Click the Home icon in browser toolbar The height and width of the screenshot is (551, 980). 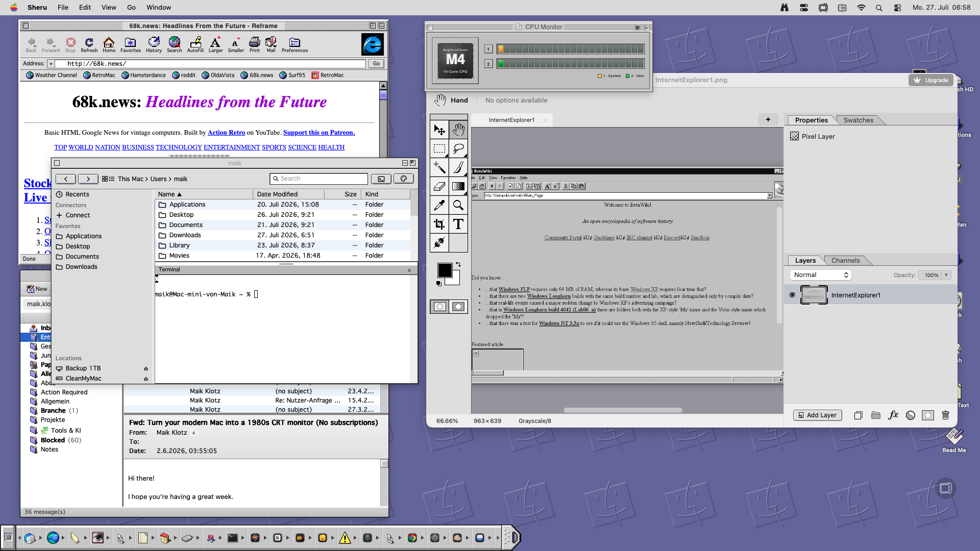pyautogui.click(x=109, y=45)
